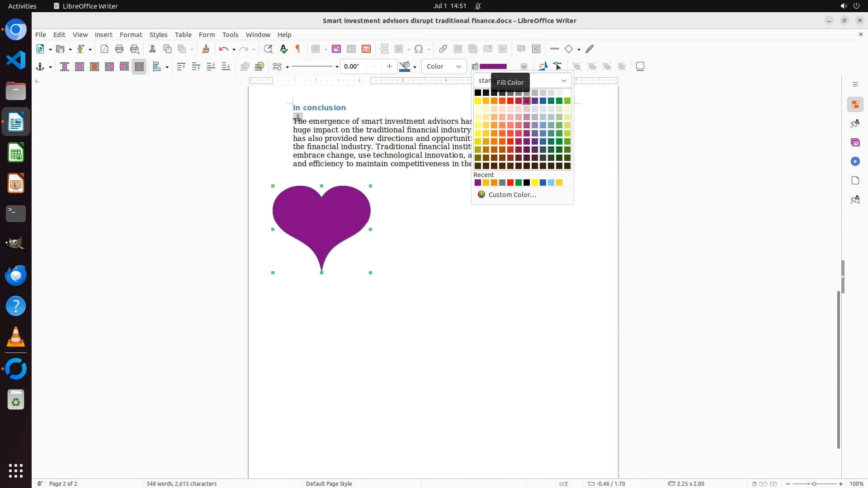This screenshot has width=868, height=488.
Task: Pick the green swatch in Recent colors
Action: pyautogui.click(x=519, y=183)
